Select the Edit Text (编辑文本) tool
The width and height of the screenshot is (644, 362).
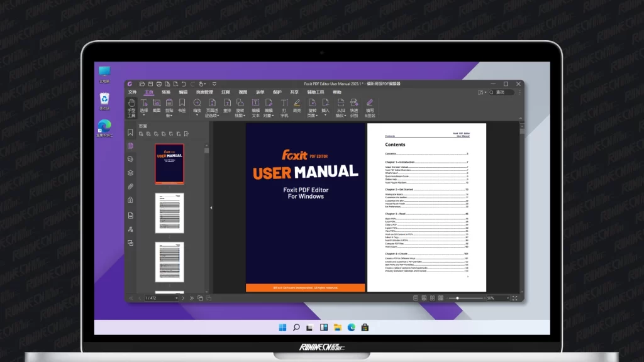(256, 105)
